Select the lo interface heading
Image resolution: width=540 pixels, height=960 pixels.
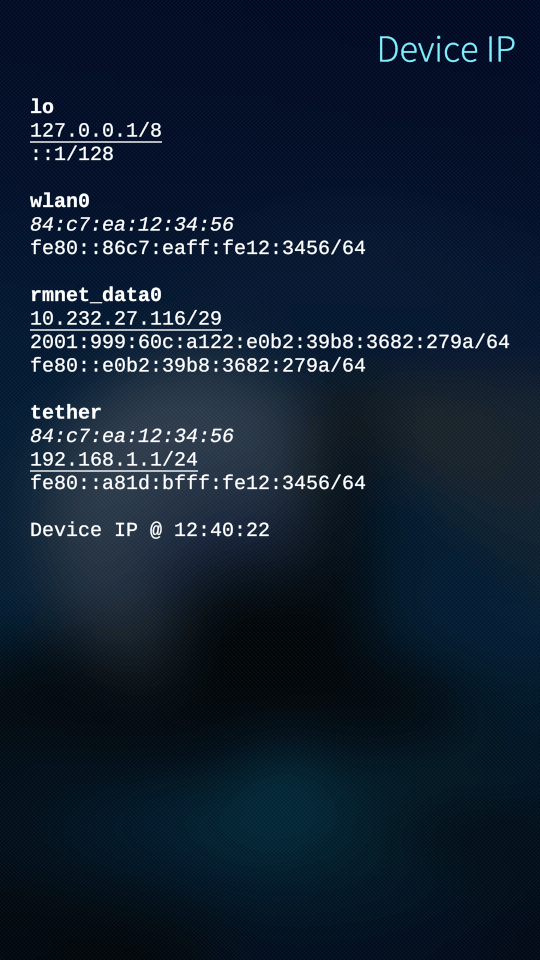(42, 107)
